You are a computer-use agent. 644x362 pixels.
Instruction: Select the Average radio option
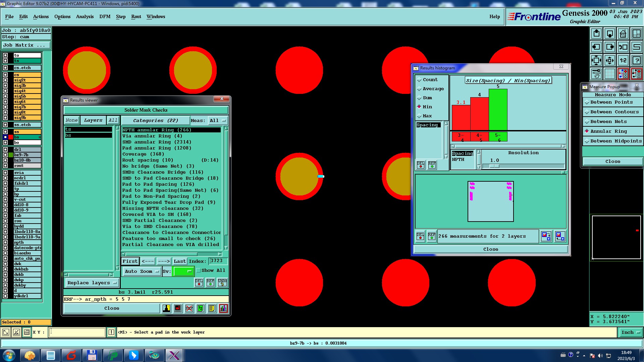click(x=419, y=89)
